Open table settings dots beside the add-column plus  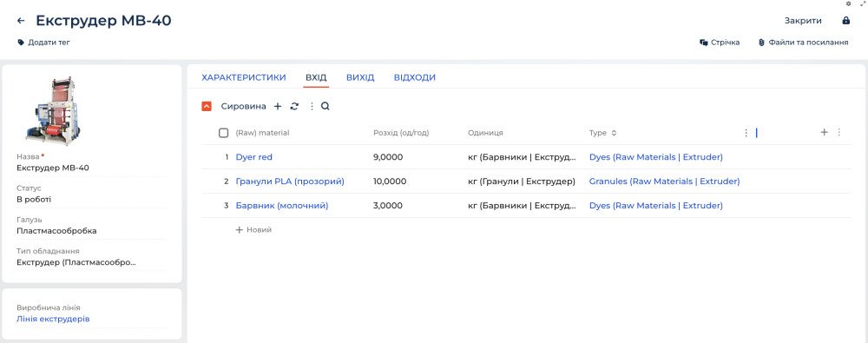tap(838, 133)
